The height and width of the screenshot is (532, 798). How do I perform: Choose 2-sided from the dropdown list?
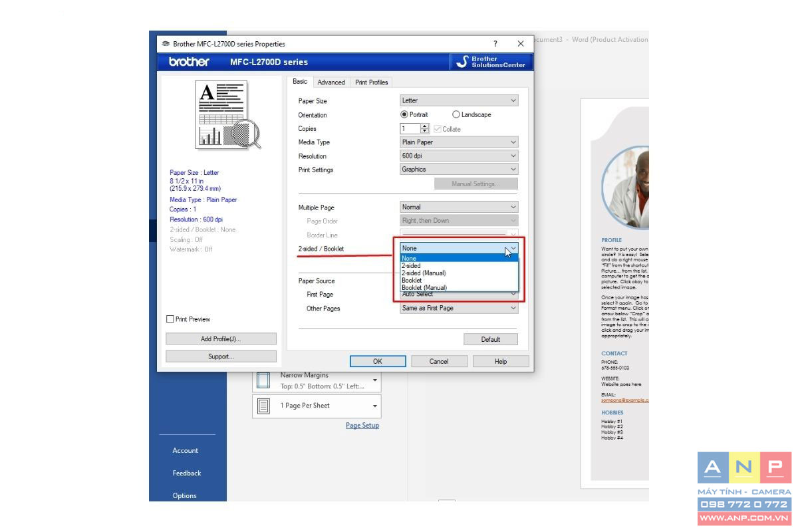(459, 265)
